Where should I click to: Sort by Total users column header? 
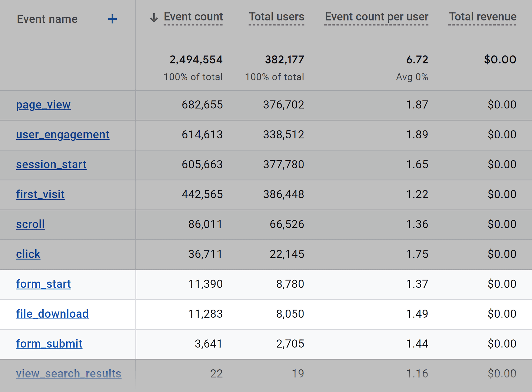click(276, 17)
